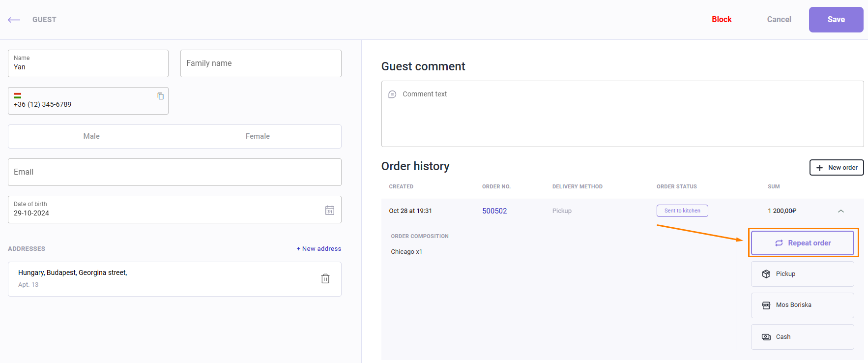Click the ORDER NO. column header

click(x=496, y=187)
